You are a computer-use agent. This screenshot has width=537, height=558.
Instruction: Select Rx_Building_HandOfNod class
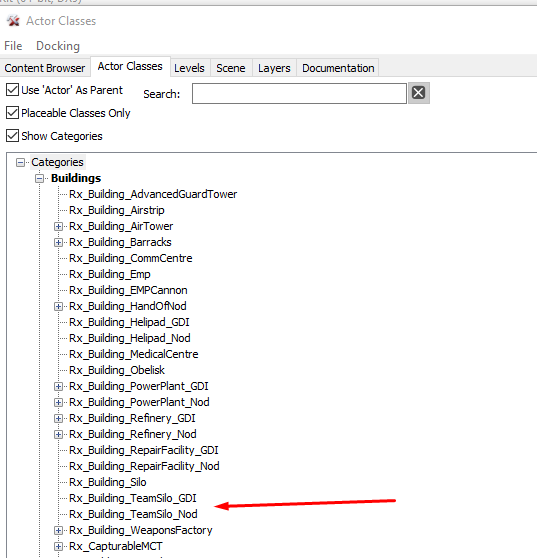128,306
